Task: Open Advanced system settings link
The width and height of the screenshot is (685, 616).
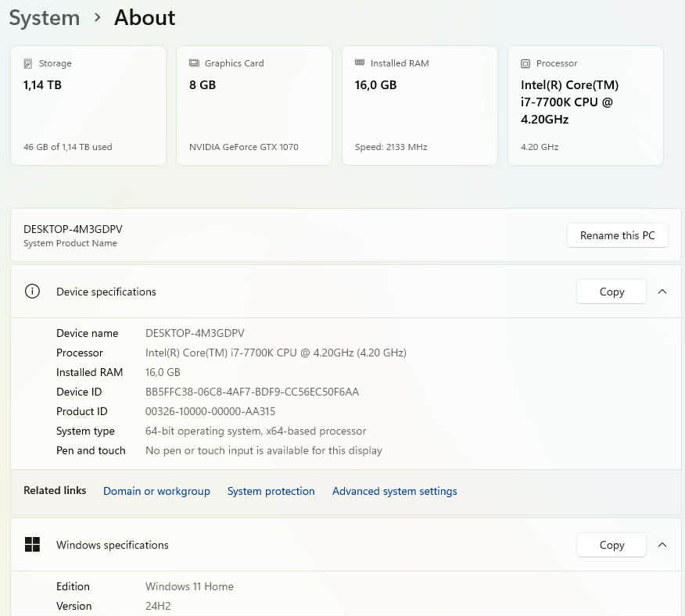Action: point(394,491)
